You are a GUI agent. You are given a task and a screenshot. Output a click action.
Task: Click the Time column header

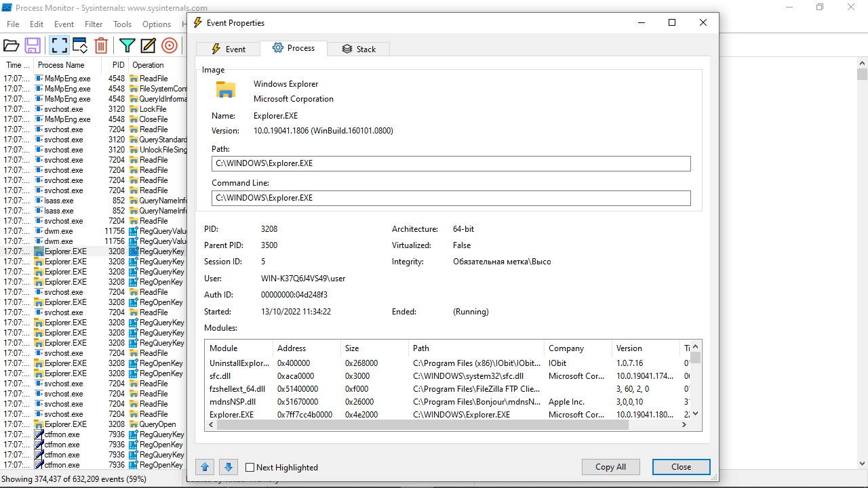17,65
